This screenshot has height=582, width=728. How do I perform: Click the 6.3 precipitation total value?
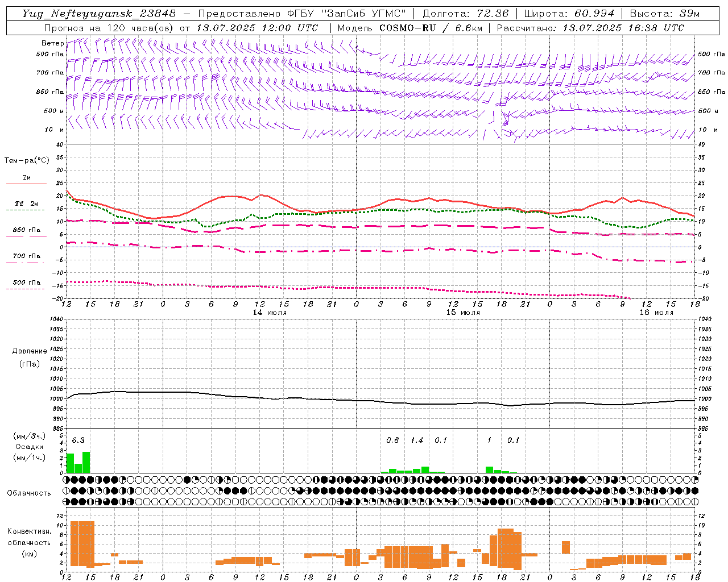coord(78,440)
